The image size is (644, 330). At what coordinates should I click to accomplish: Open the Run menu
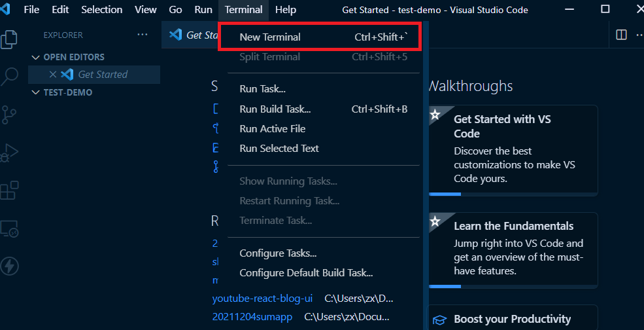[203, 9]
